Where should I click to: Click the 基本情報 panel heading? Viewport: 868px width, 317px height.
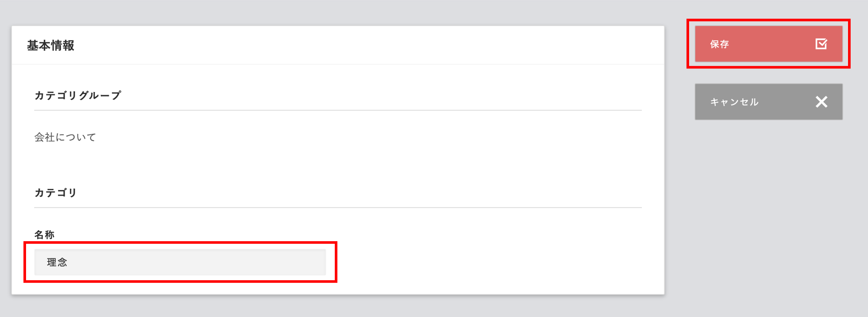tap(50, 46)
